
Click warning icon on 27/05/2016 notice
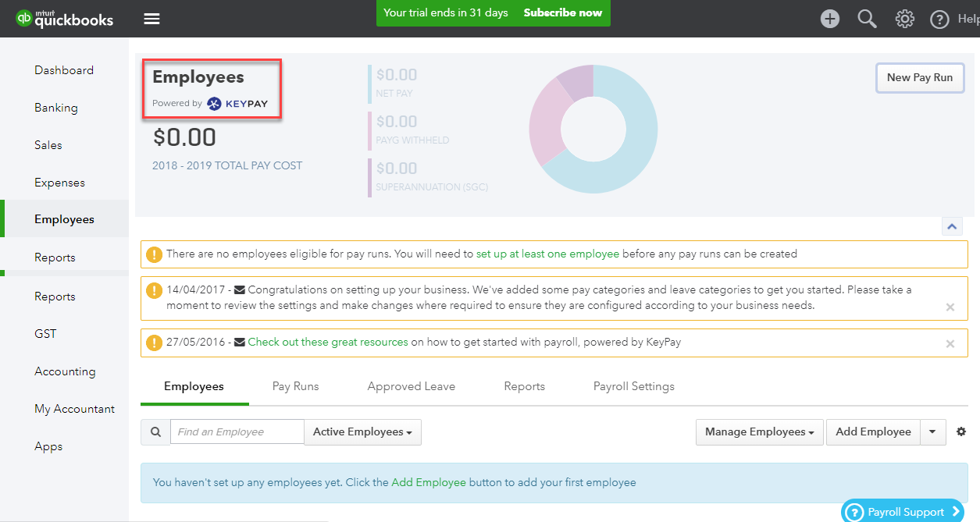(x=155, y=342)
